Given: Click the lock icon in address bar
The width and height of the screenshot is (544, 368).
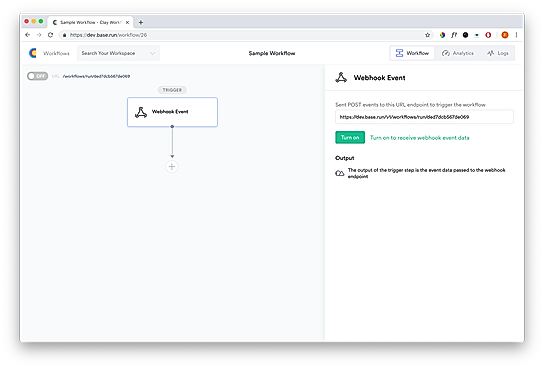Looking at the screenshot, I should [x=64, y=35].
